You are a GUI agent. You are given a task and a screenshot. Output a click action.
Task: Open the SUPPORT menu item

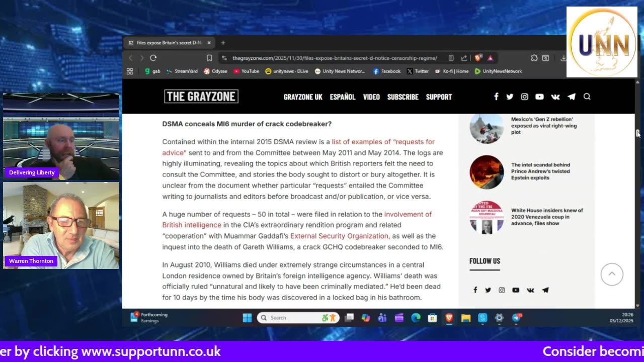pyautogui.click(x=439, y=97)
